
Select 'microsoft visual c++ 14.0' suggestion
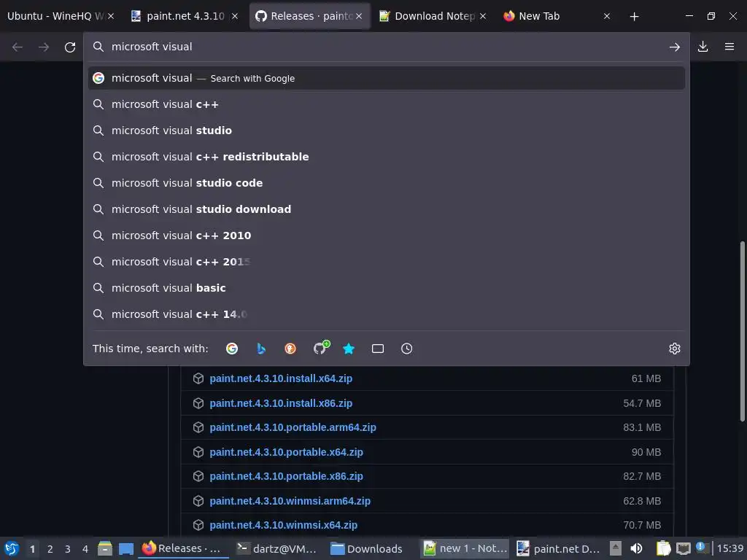tap(387, 314)
